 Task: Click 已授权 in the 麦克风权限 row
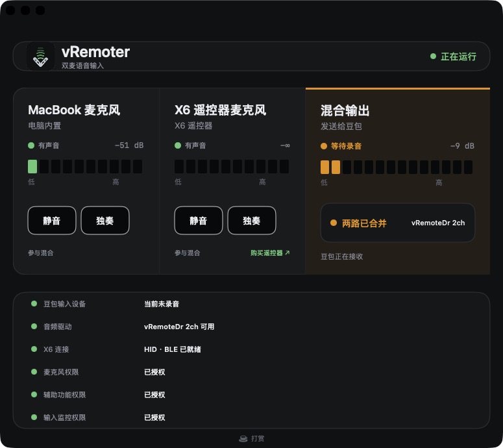154,372
